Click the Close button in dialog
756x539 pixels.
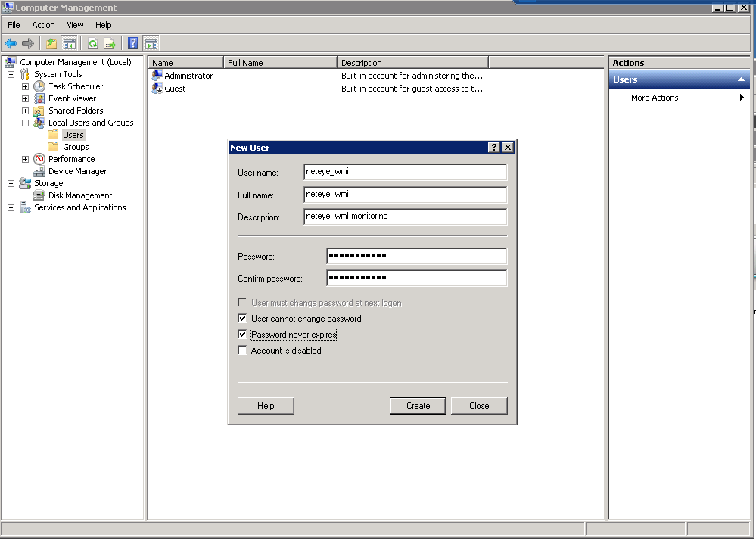coord(479,406)
